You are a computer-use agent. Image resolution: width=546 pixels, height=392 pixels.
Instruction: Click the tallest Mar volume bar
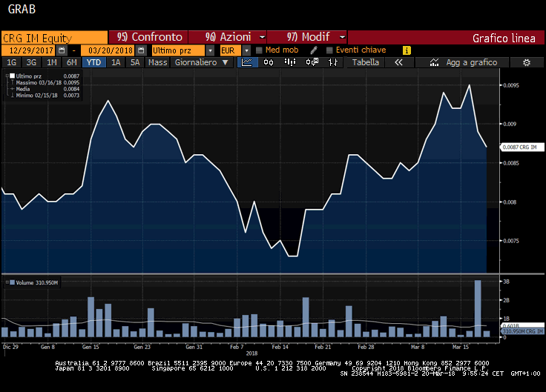pos(478,308)
